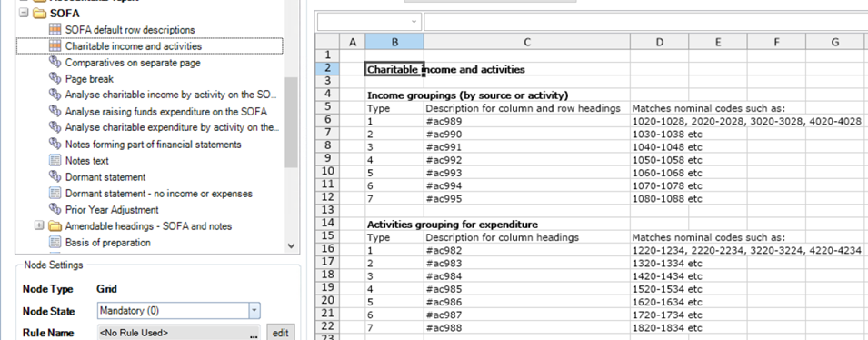Click the SOFA folder icon
868x340 pixels.
point(39,13)
